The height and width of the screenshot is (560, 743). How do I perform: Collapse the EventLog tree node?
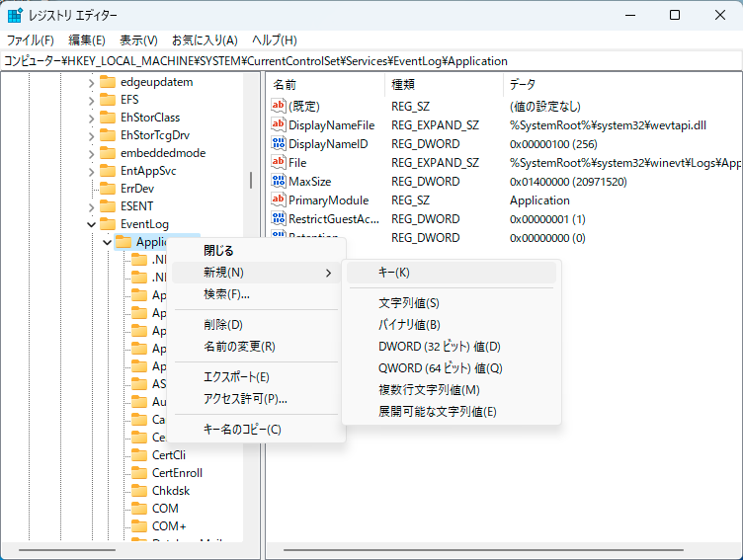(91, 224)
